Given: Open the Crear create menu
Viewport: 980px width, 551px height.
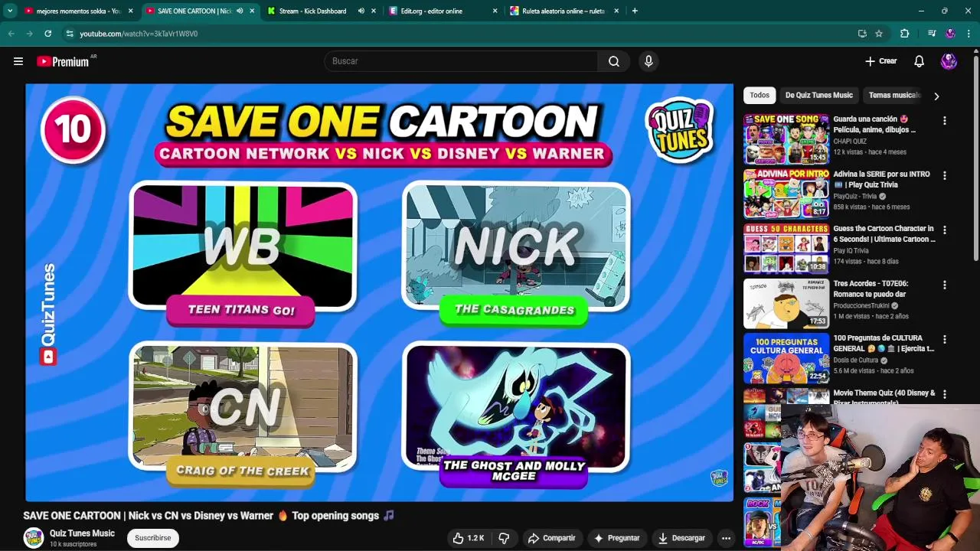Looking at the screenshot, I should (x=880, y=61).
